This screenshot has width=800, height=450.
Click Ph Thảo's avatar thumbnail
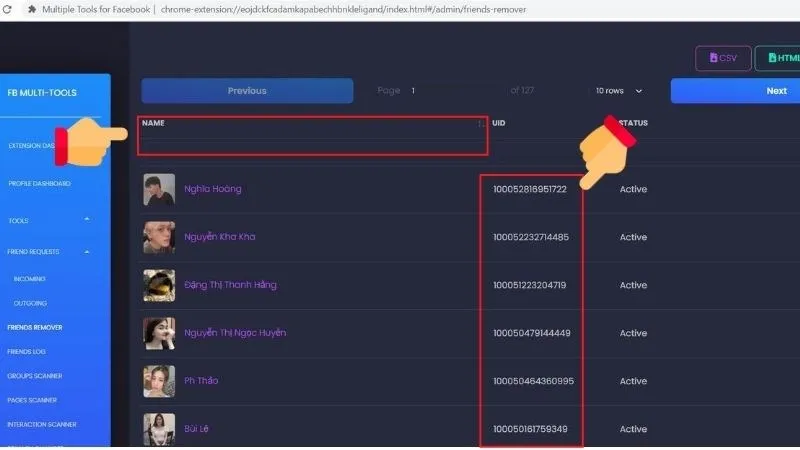[159, 381]
